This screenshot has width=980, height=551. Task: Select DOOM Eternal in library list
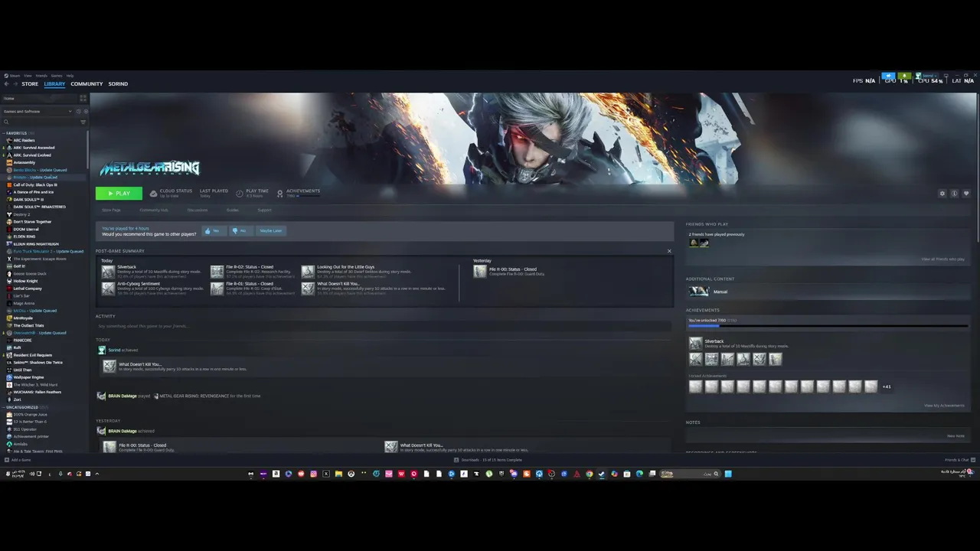coord(26,229)
